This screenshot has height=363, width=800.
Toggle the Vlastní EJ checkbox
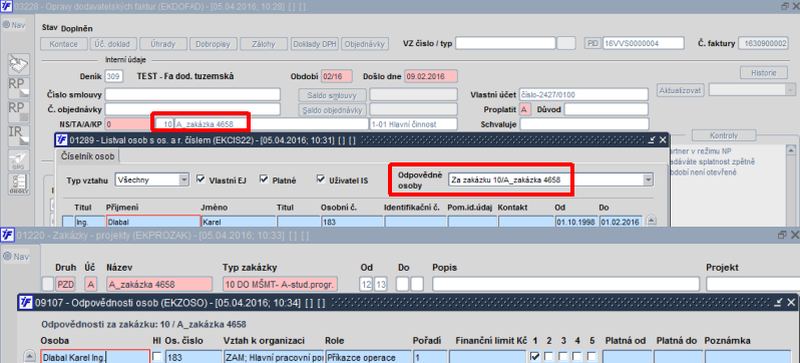pos(201,179)
